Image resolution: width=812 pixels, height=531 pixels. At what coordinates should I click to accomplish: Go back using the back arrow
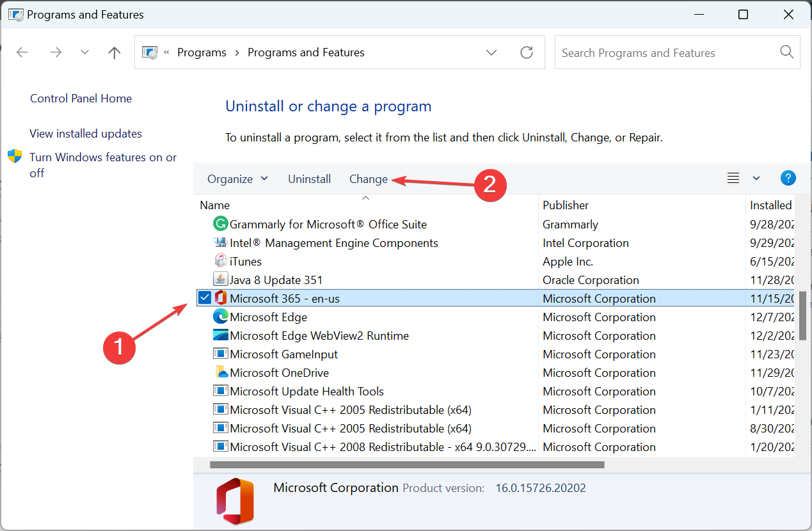point(22,52)
